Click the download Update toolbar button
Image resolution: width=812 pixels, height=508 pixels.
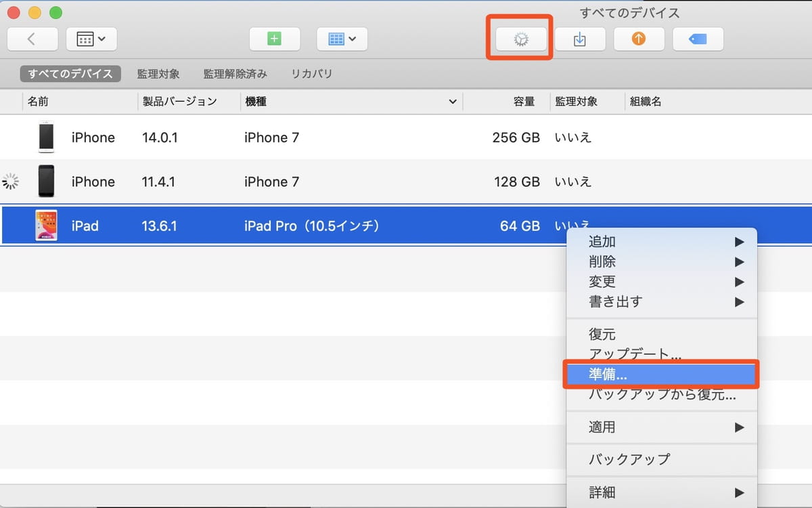point(580,39)
